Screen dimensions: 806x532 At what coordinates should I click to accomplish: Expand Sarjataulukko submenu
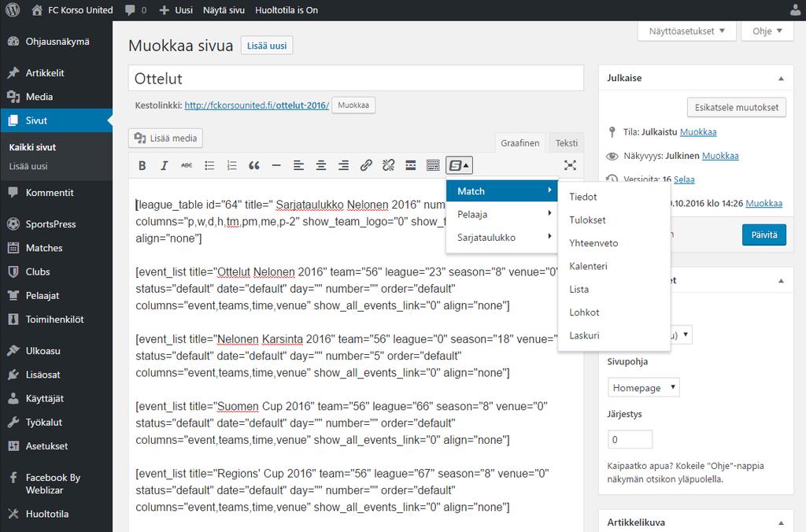pyautogui.click(x=501, y=238)
